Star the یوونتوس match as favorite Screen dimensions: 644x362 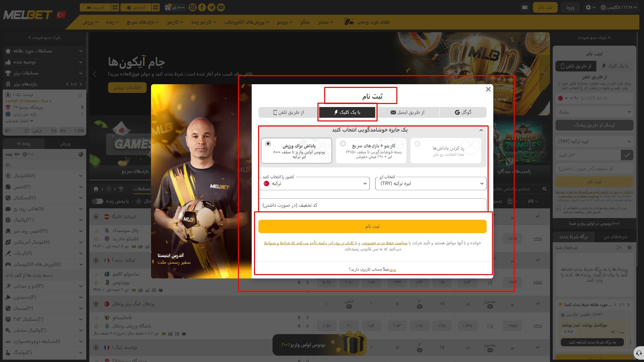97,282
